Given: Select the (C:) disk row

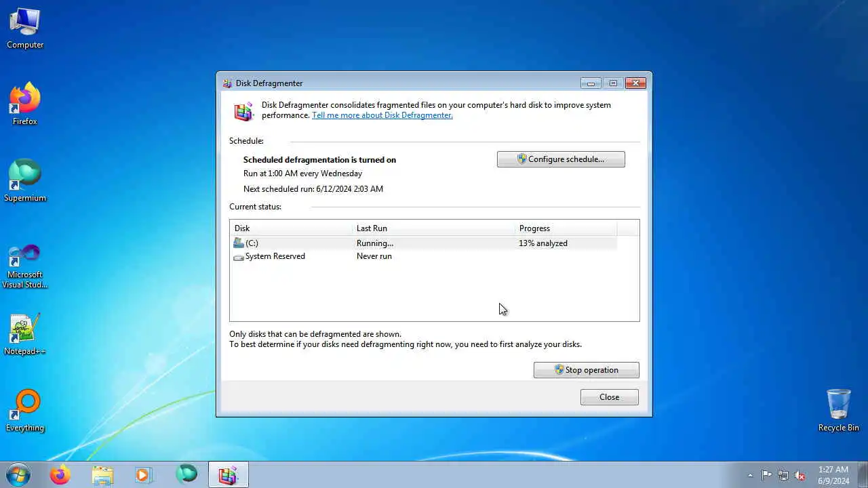Looking at the screenshot, I should 425,243.
